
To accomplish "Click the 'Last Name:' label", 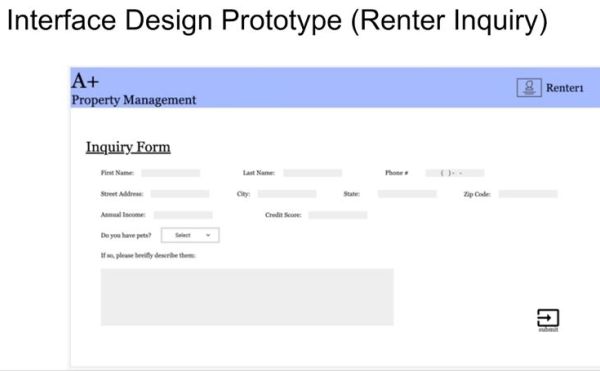I will [x=259, y=173].
